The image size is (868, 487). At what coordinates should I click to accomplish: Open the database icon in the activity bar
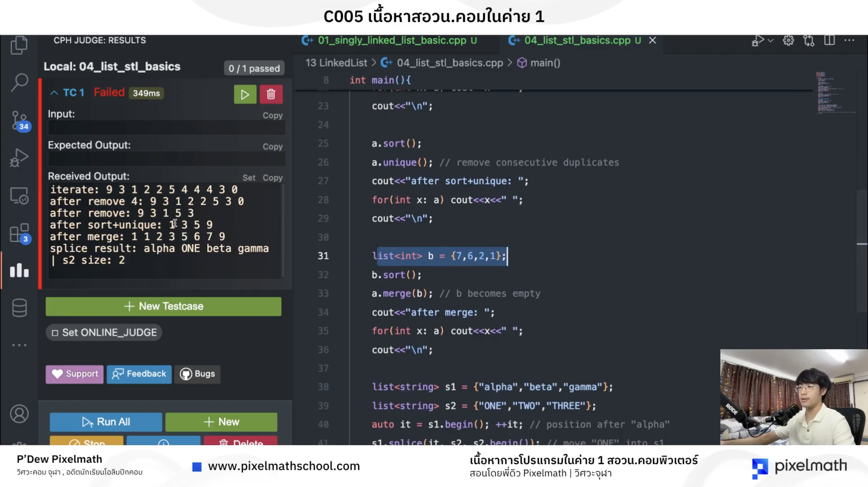point(19,307)
